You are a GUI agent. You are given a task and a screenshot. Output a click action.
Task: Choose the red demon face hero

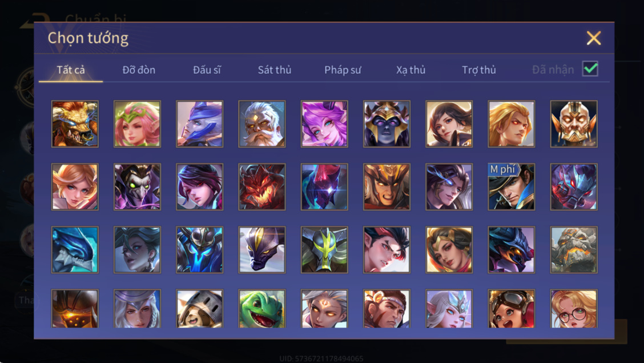click(x=262, y=186)
